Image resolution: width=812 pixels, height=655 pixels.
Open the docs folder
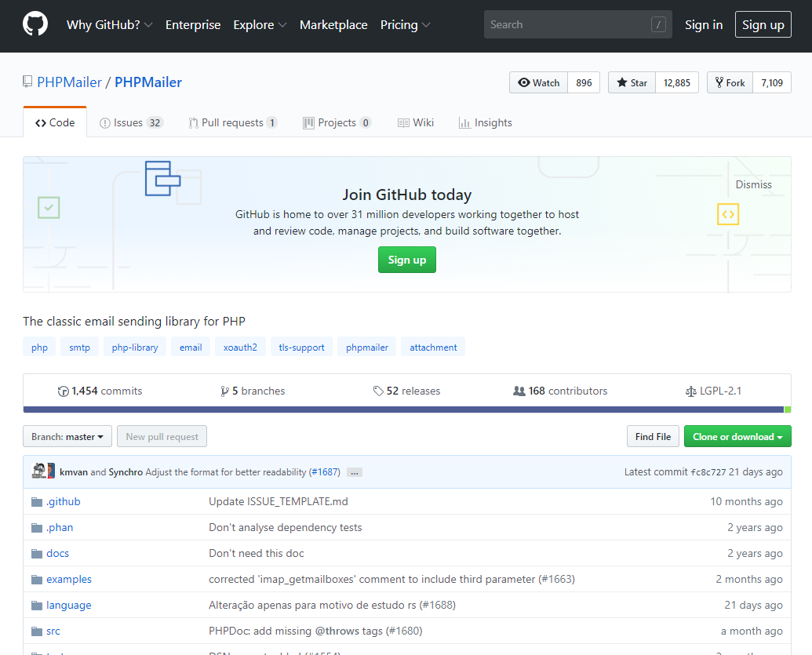pyautogui.click(x=57, y=553)
